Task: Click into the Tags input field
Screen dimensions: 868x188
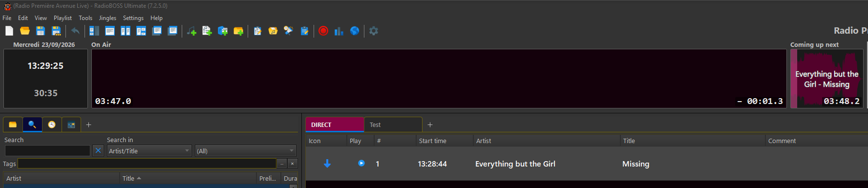Action: 147,164
